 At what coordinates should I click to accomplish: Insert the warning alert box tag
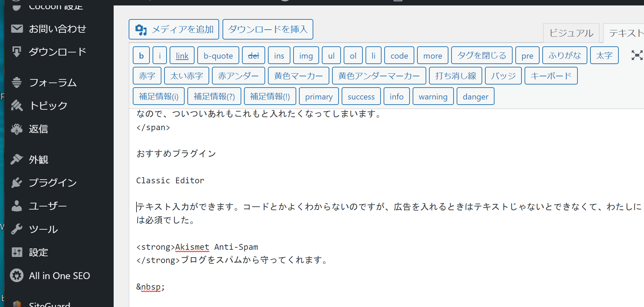(x=433, y=96)
